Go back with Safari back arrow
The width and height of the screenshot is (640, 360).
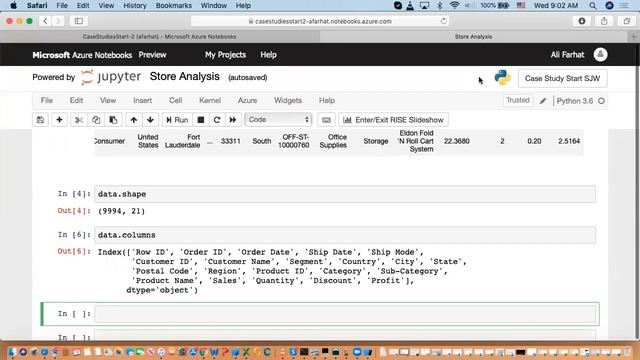(45, 21)
